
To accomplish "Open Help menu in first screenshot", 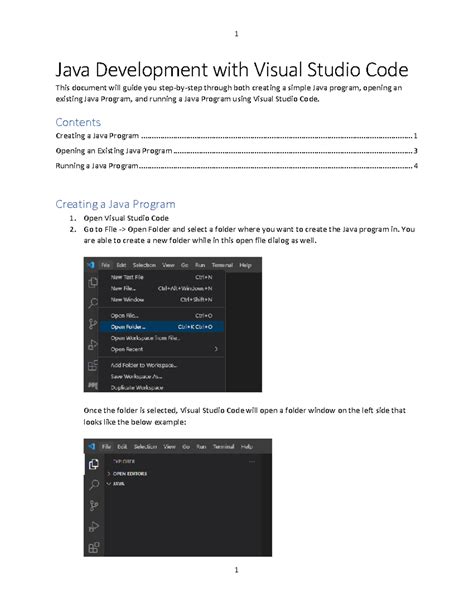I will [x=245, y=265].
